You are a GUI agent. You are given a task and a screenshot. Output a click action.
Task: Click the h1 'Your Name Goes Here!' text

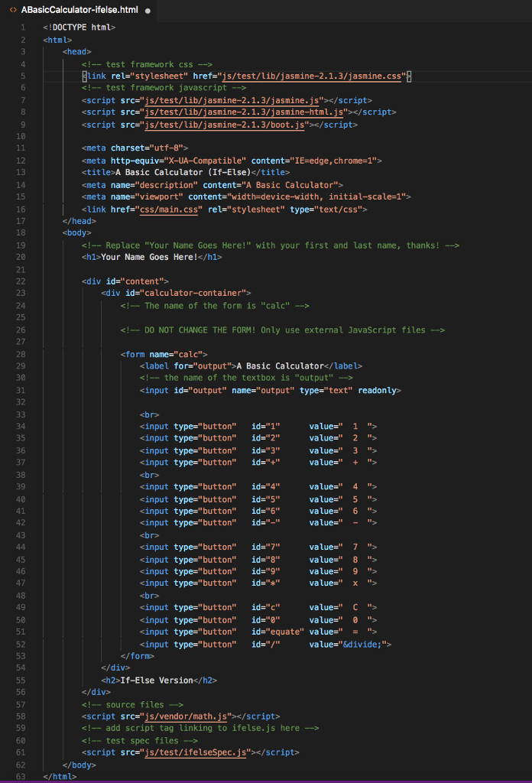click(149, 257)
